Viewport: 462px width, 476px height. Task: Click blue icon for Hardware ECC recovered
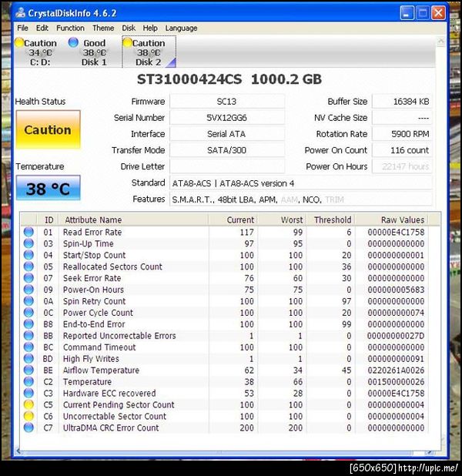28,393
